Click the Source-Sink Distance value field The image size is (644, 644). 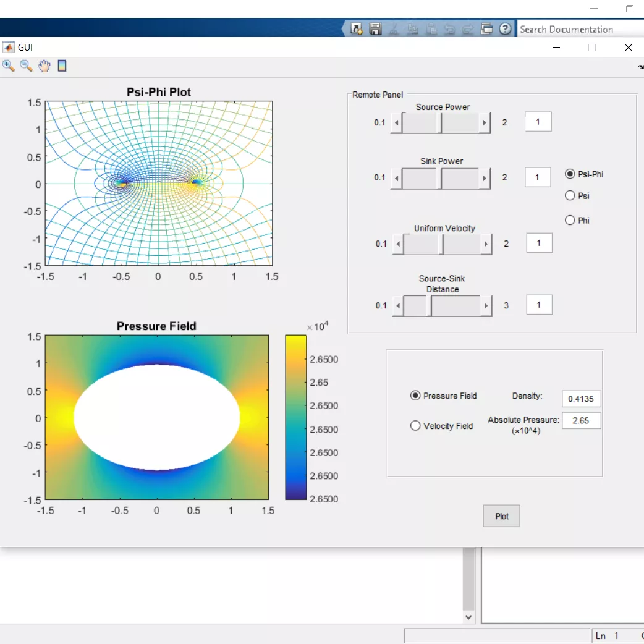540,305
